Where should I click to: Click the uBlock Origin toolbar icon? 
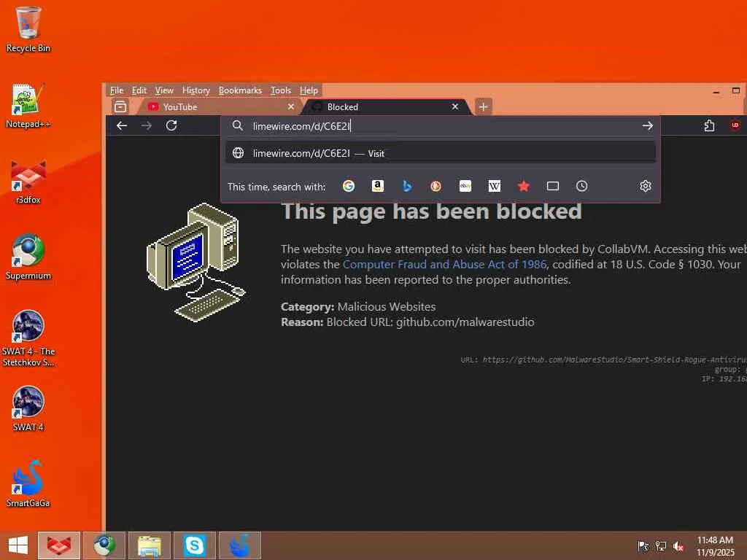tap(735, 125)
